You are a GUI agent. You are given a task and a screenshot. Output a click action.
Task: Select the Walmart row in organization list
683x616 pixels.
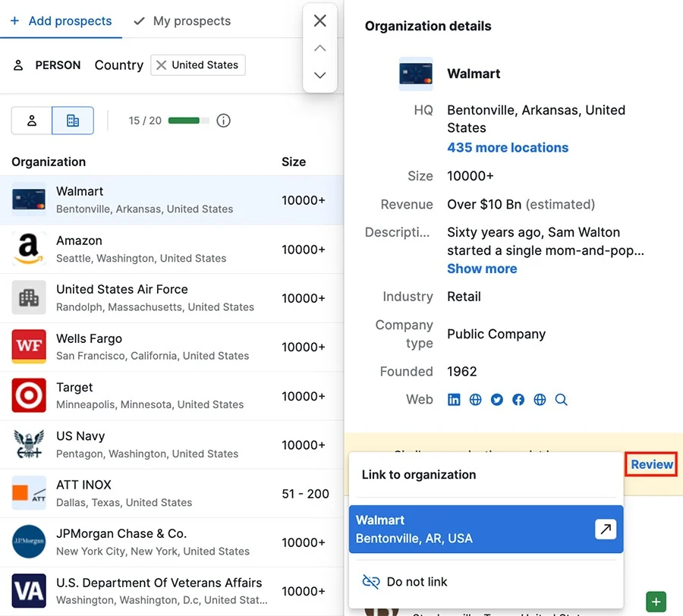coord(172,200)
